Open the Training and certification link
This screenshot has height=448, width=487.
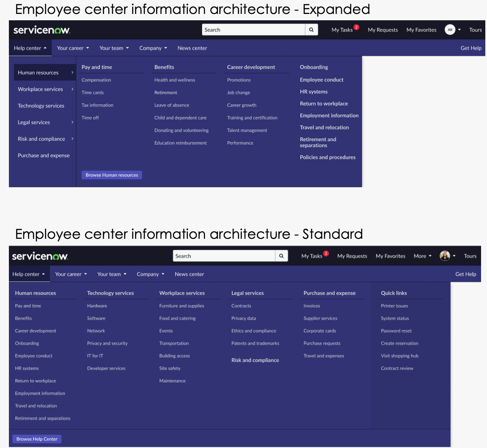[x=252, y=118]
